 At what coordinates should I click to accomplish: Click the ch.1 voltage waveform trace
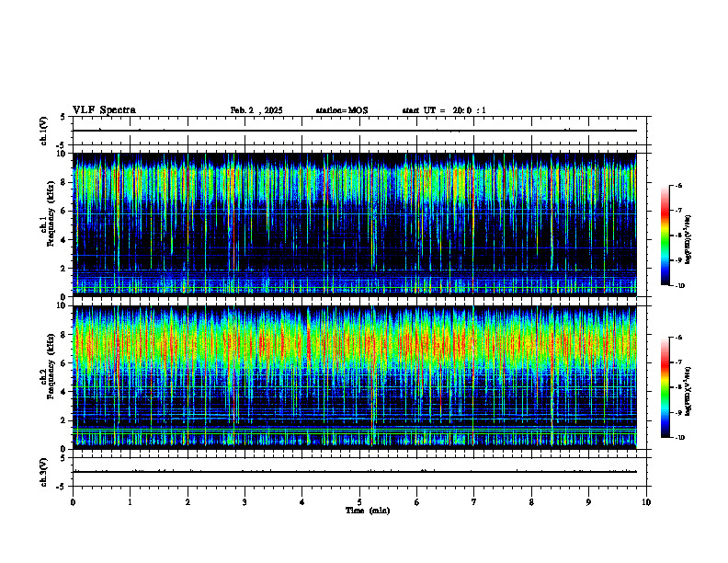coord(355,131)
